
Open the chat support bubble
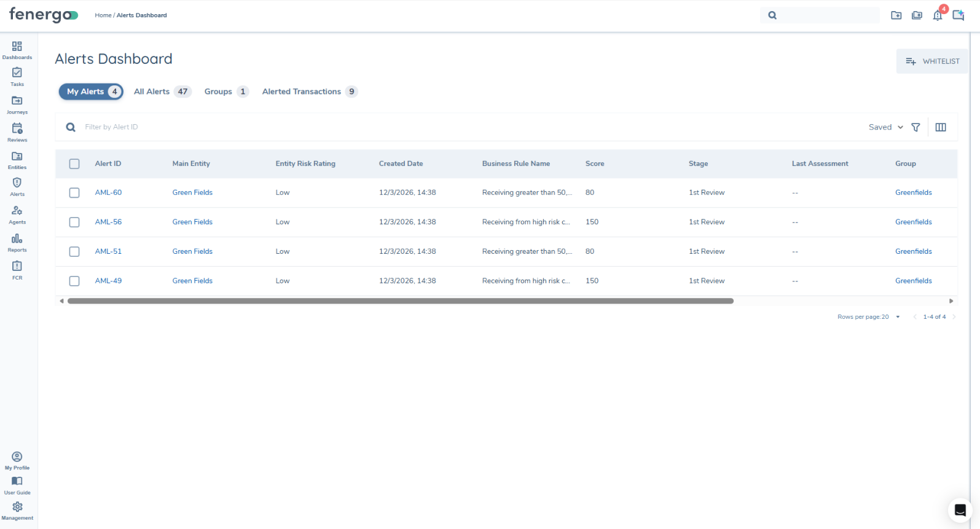[960, 510]
